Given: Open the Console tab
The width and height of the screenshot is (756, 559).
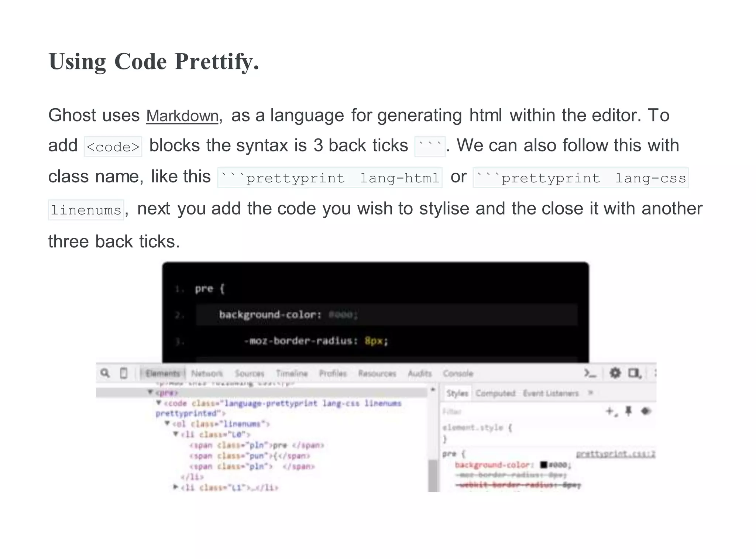Looking at the screenshot, I should (458, 374).
